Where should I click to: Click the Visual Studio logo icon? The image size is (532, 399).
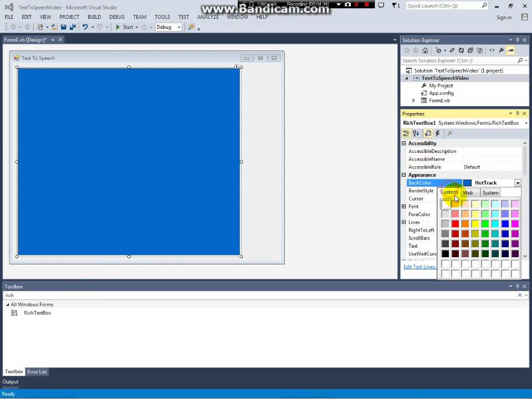(x=9, y=7)
